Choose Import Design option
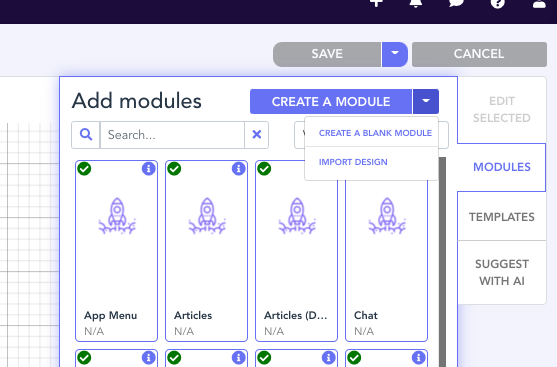The width and height of the screenshot is (557, 367). [x=353, y=162]
